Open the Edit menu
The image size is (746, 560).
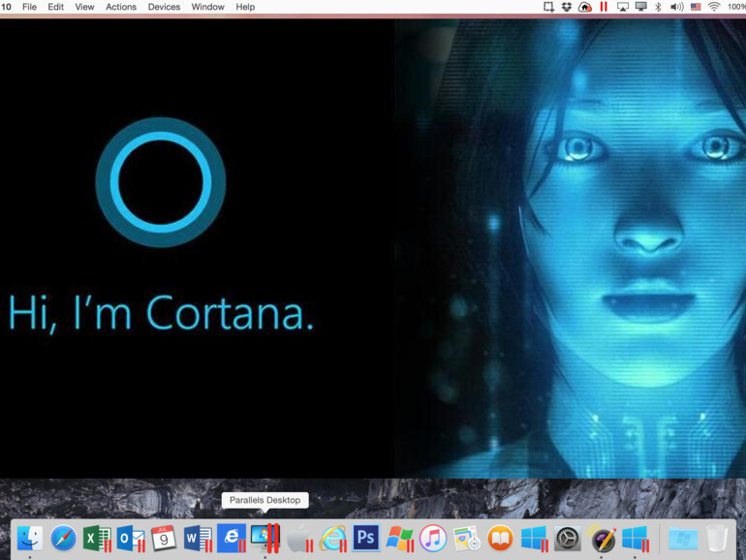(55, 7)
